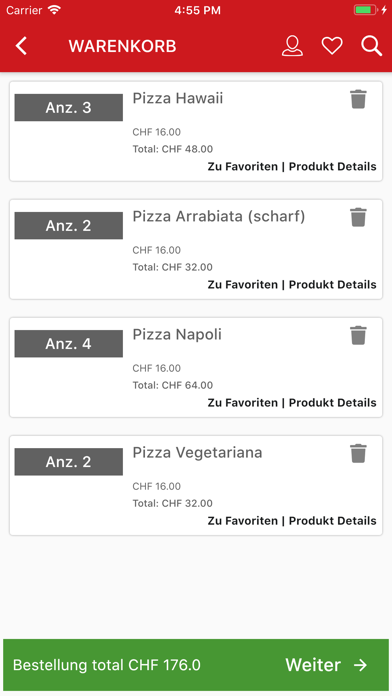
Task: Open favorites via heart icon
Action: (332, 46)
